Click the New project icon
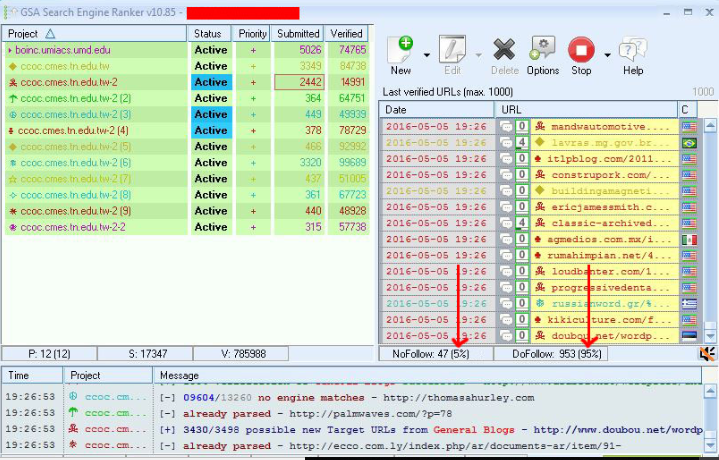The height and width of the screenshot is (460, 719). click(401, 50)
